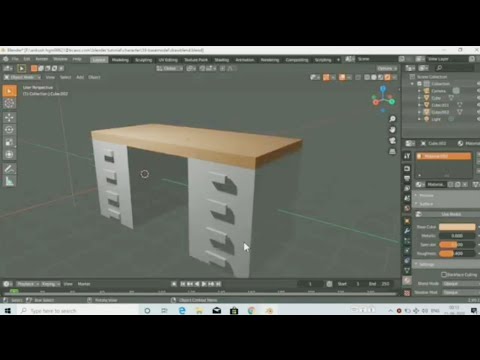Open the Global transform orientation dropdown

[170, 68]
